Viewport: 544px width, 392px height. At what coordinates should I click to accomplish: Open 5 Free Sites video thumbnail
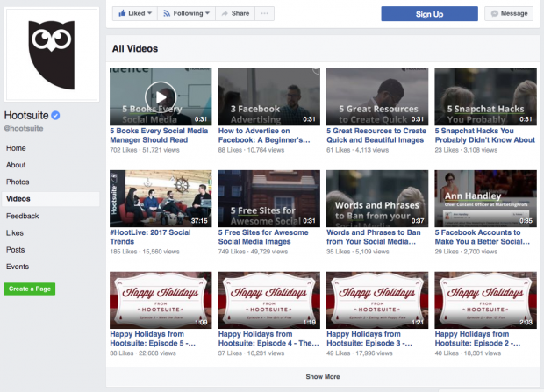[x=268, y=198]
